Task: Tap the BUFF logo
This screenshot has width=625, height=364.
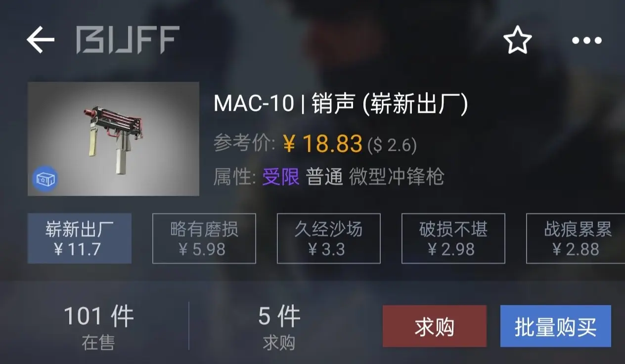Action: 128,40
